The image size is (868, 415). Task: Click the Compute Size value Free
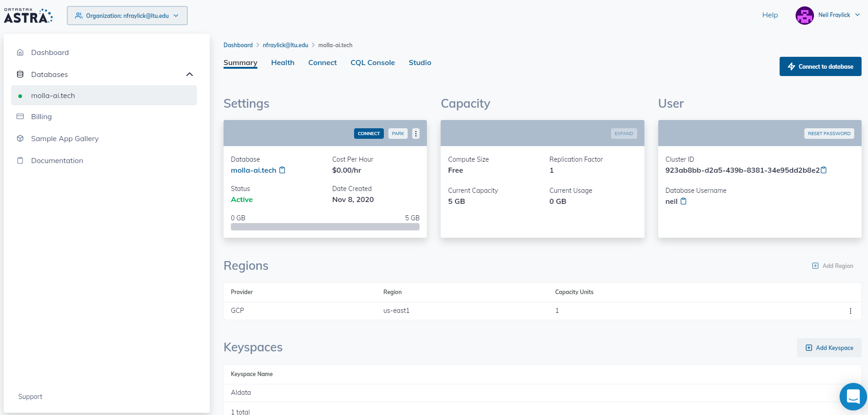click(456, 170)
